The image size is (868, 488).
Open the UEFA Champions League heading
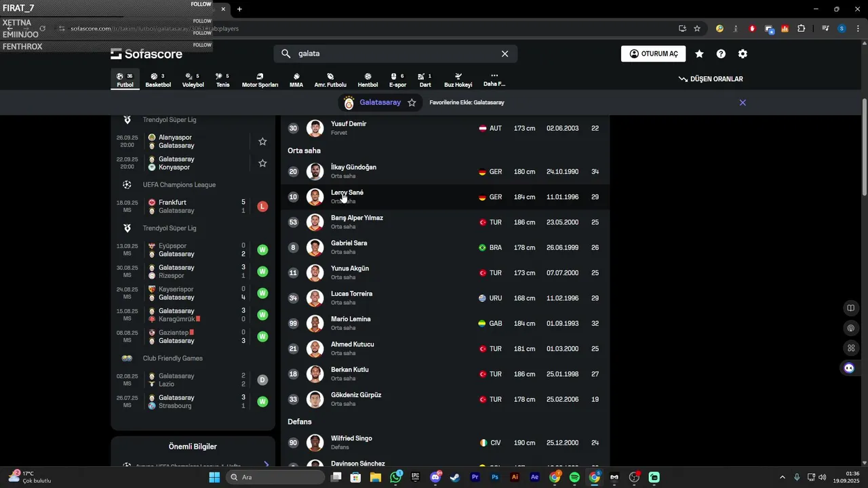point(179,185)
